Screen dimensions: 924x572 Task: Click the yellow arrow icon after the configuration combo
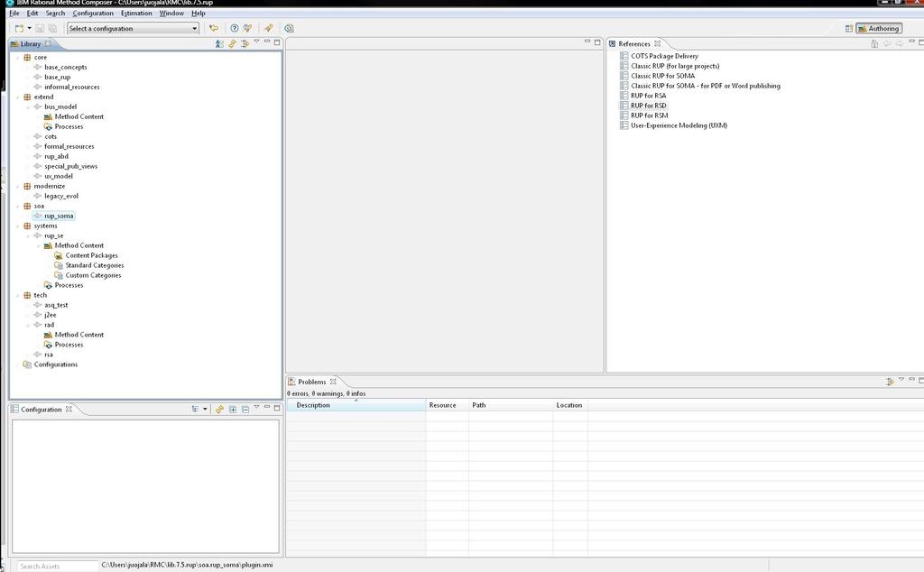click(214, 28)
